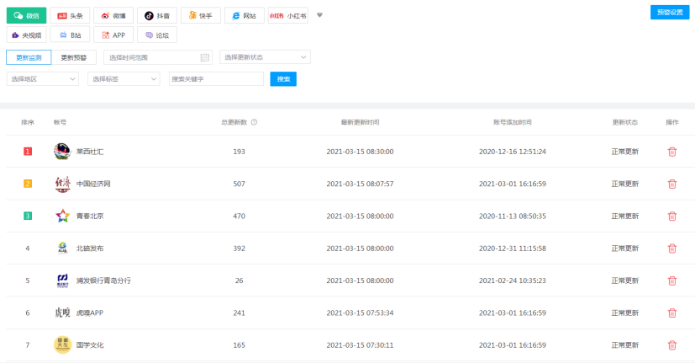Open 预警设置 settings button at top right
The width and height of the screenshot is (696, 363).
click(x=670, y=12)
